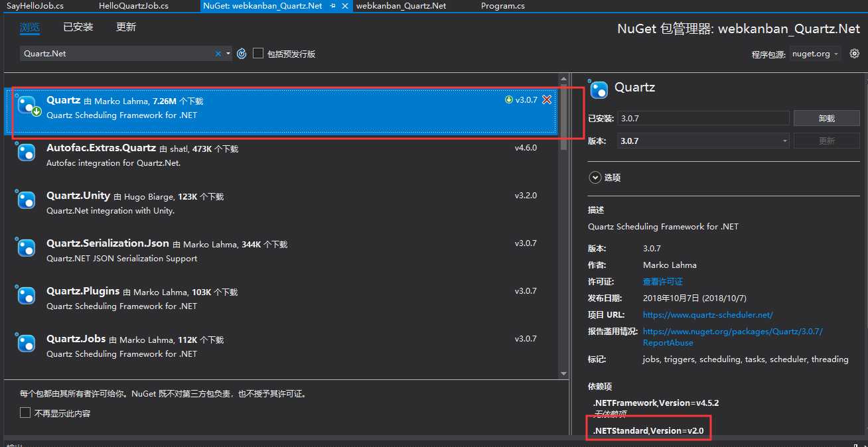Click the red X uninstall icon on Quartz row
This screenshot has width=868, height=447.
tap(547, 100)
